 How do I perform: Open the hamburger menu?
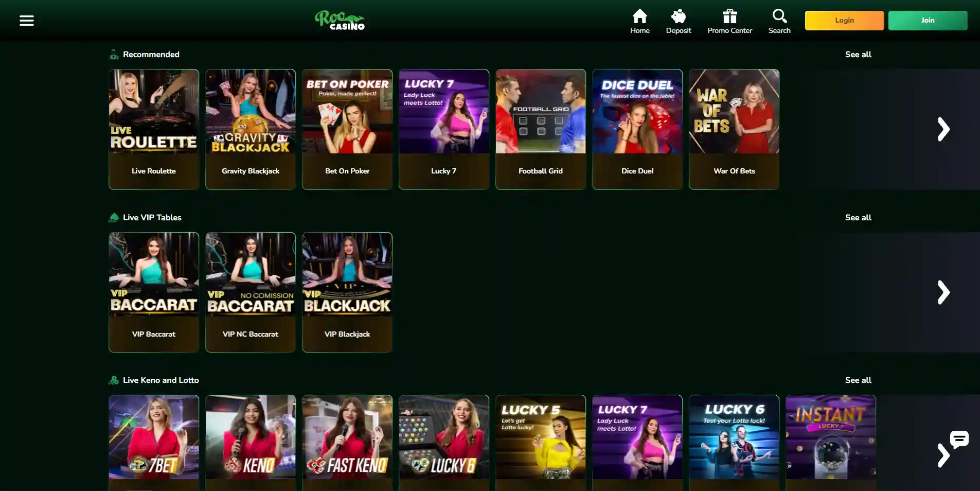[27, 21]
